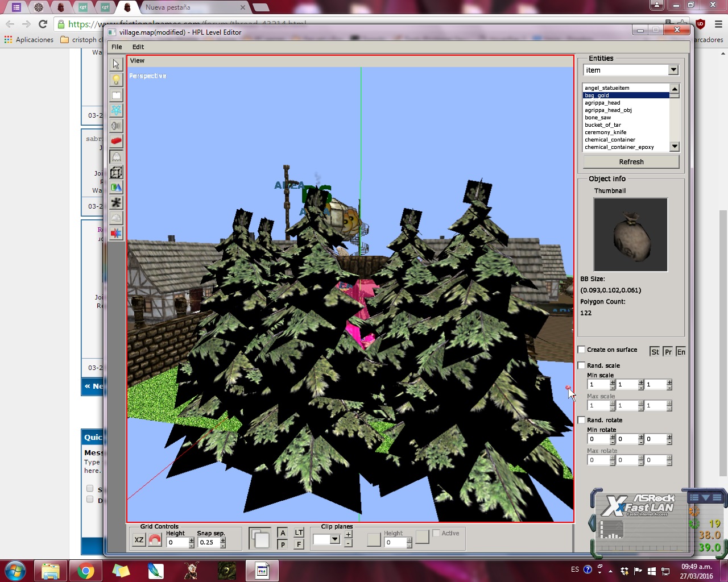Pick the Fog Areas tool (cloud icon)
Screen dimensions: 728x582
point(116,218)
